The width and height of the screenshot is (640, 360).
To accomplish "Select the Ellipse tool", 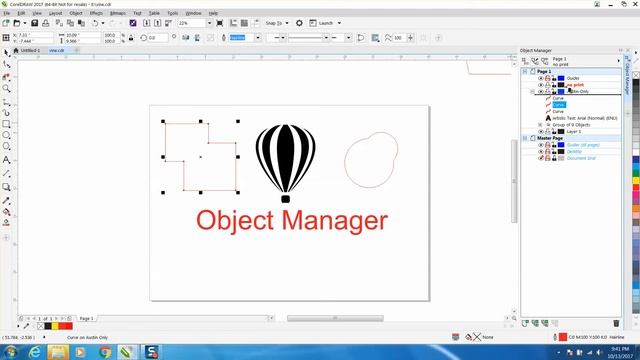I will tap(6, 135).
